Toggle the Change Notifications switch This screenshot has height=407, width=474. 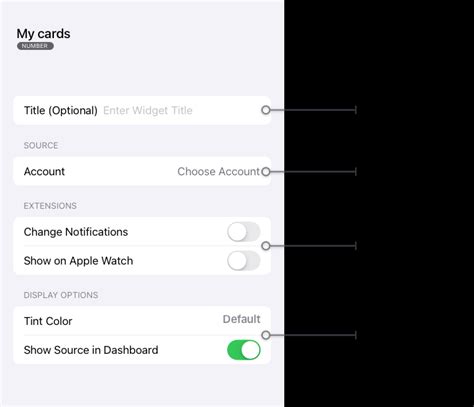tap(244, 232)
